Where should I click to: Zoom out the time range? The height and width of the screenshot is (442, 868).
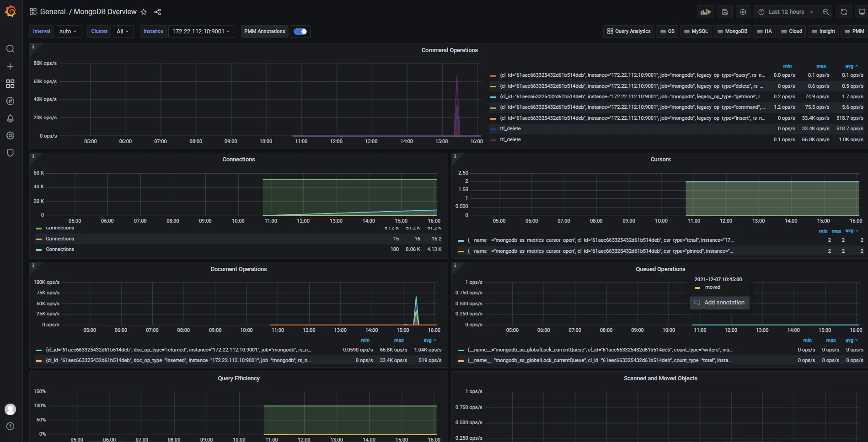tap(826, 12)
